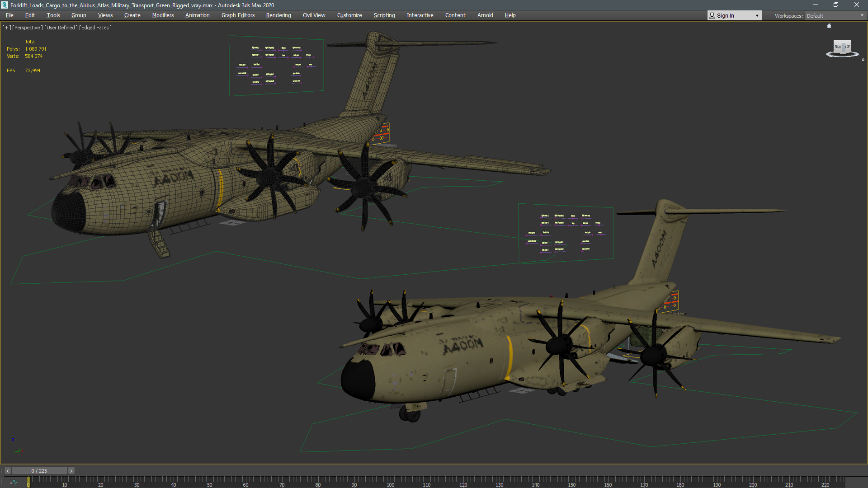The width and height of the screenshot is (868, 488).
Task: Click the FPS value 73,994
Action: [x=33, y=70]
